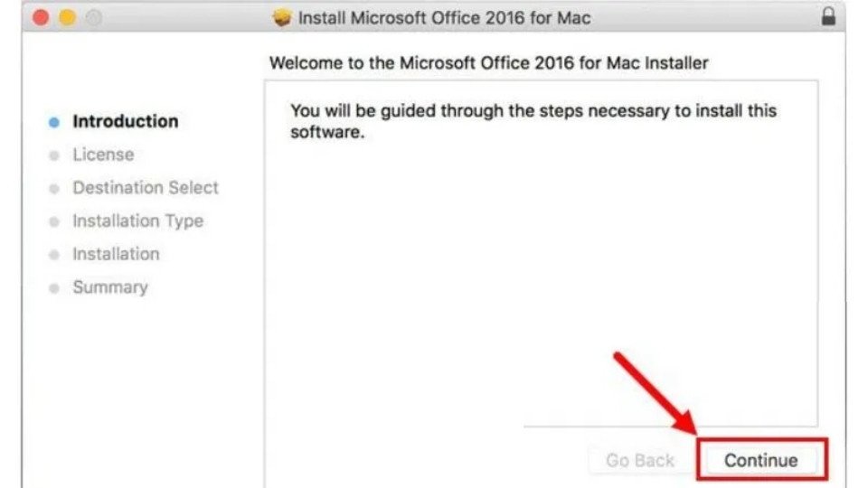Click the disabled gray zoom window button
Image resolution: width=868 pixels, height=488 pixels.
point(92,17)
